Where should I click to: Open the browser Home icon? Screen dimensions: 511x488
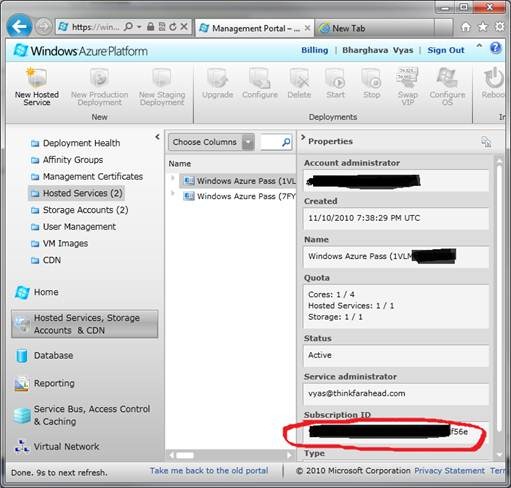(466, 27)
